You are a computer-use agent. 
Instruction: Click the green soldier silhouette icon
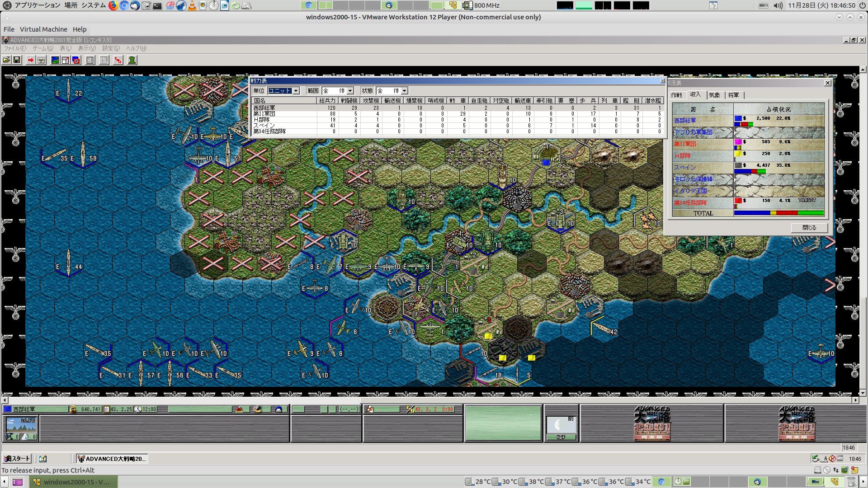pos(132,60)
